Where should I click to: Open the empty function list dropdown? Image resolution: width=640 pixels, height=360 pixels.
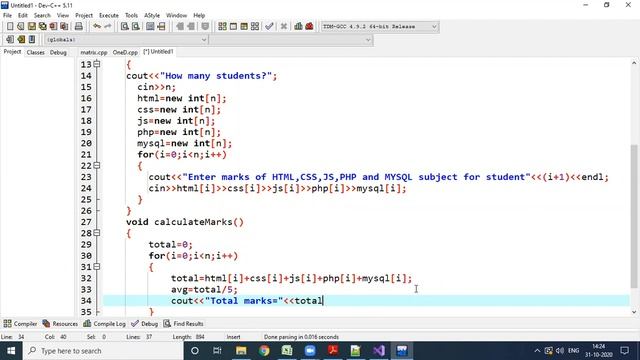click(x=291, y=40)
